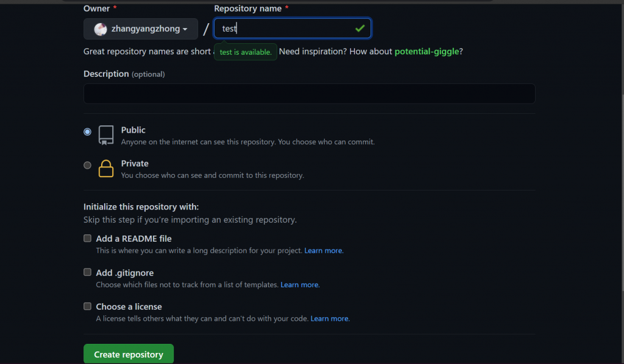The image size is (624, 364).
Task: Open the Owner dropdown zhangyangzhong
Action: pyautogui.click(x=141, y=29)
